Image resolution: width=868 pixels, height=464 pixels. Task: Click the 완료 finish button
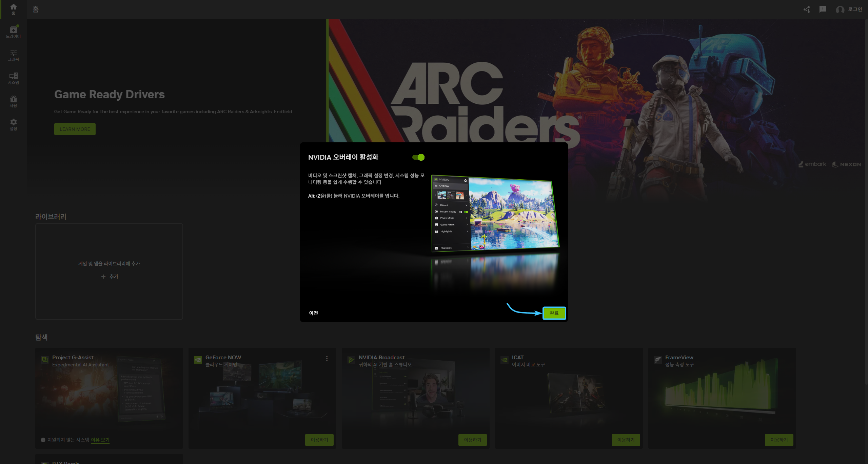[554, 313]
